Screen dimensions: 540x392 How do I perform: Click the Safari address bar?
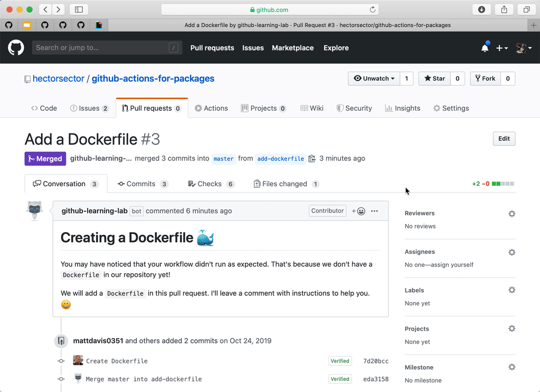point(270,9)
